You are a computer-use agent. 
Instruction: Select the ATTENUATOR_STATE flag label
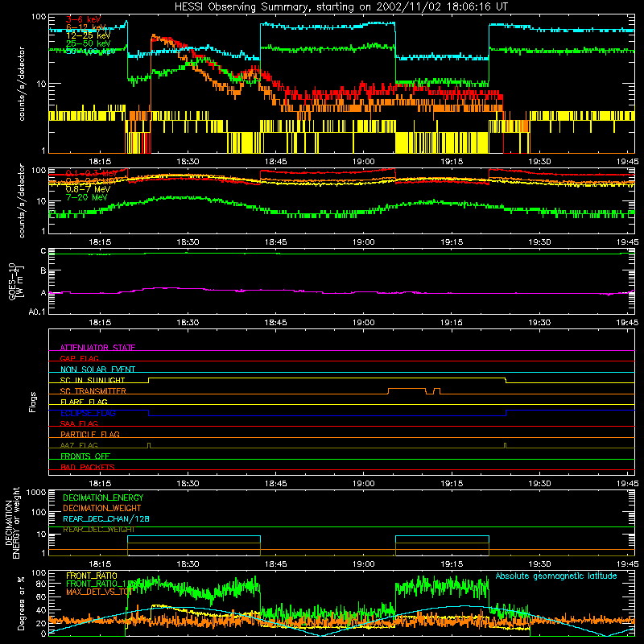97,348
